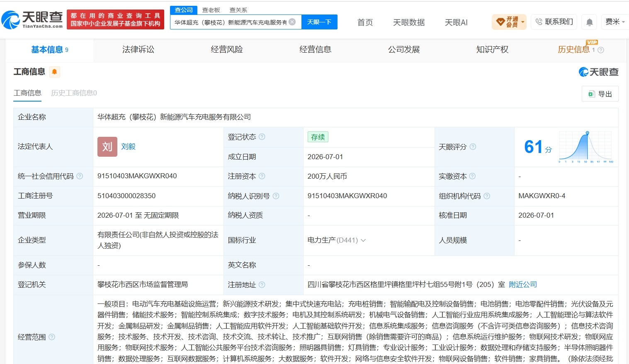This screenshot has height=364, width=629.
Task: Click help icon next to 实缴资本
Action: point(472,176)
